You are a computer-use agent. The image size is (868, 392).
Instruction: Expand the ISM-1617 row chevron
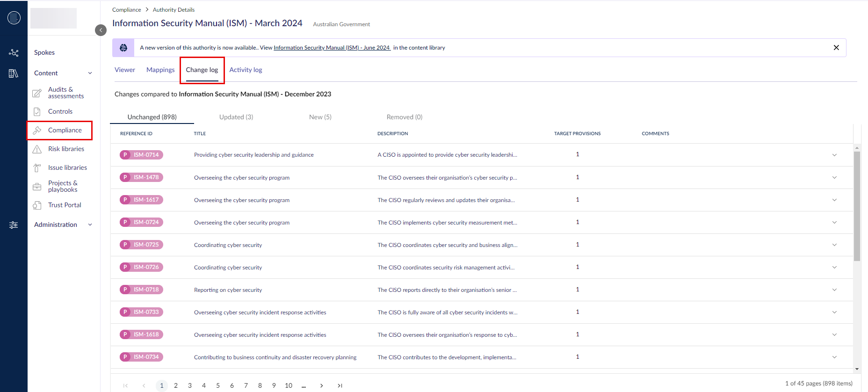coord(834,200)
